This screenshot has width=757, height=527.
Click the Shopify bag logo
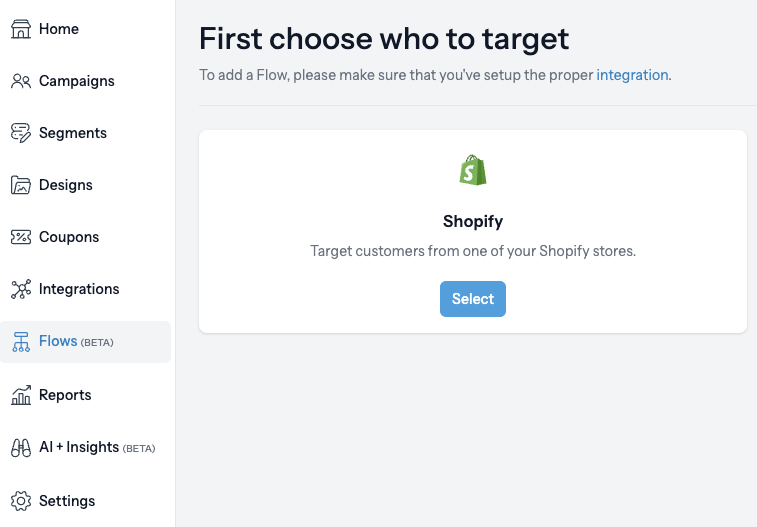473,170
